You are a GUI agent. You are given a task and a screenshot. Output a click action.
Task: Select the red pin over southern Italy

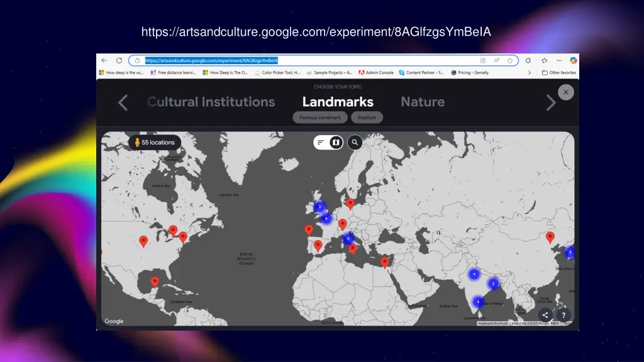point(353,248)
